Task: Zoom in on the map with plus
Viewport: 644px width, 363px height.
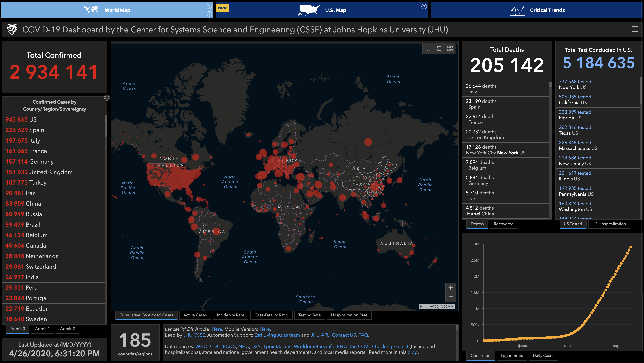Action: [x=451, y=288]
